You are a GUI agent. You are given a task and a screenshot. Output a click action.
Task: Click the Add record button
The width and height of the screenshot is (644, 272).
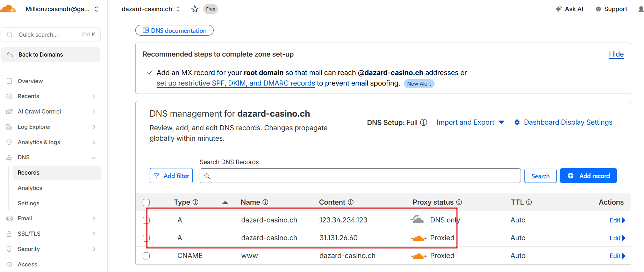pos(588,176)
